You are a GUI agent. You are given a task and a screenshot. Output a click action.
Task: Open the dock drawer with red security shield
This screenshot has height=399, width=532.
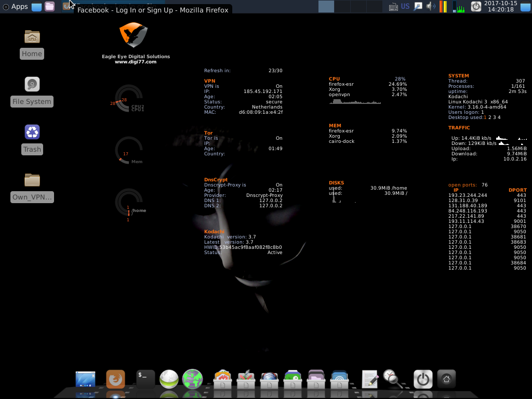coord(222,379)
